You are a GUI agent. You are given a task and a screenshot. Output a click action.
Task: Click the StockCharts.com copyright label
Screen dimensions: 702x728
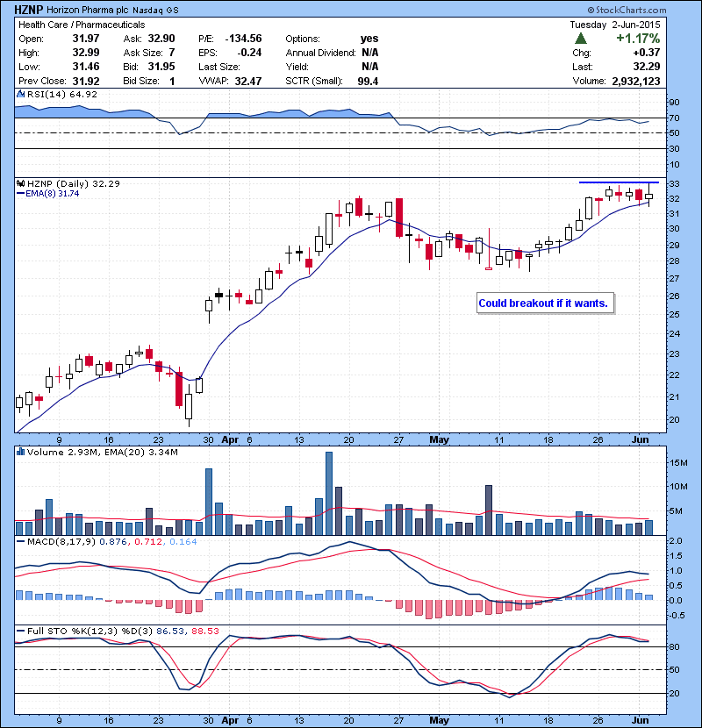pos(627,10)
